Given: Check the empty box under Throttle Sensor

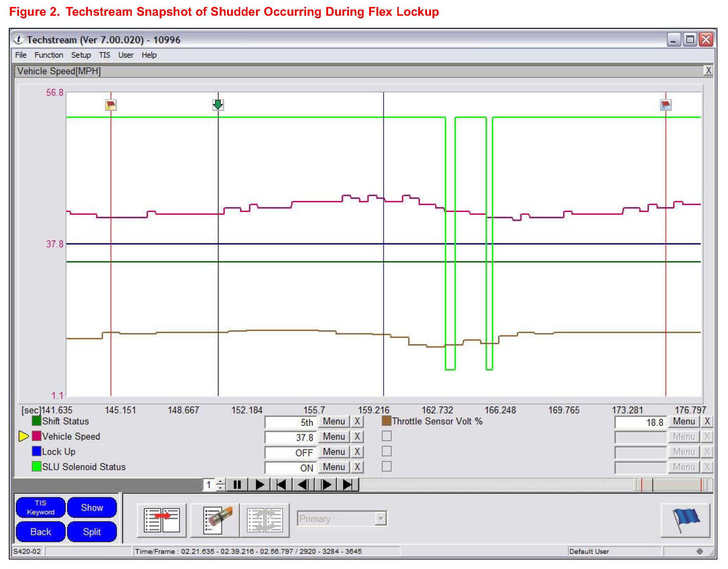Looking at the screenshot, I should point(386,436).
